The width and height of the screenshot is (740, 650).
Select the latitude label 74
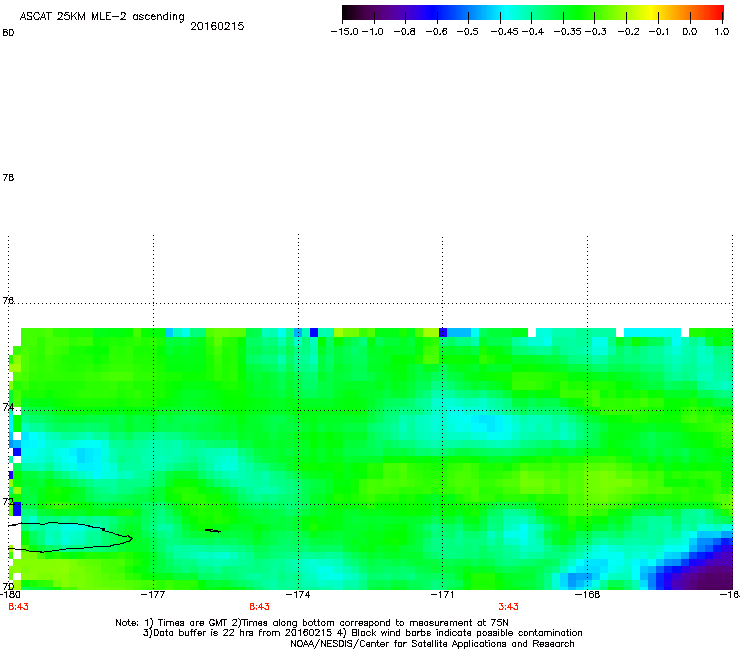[8, 407]
